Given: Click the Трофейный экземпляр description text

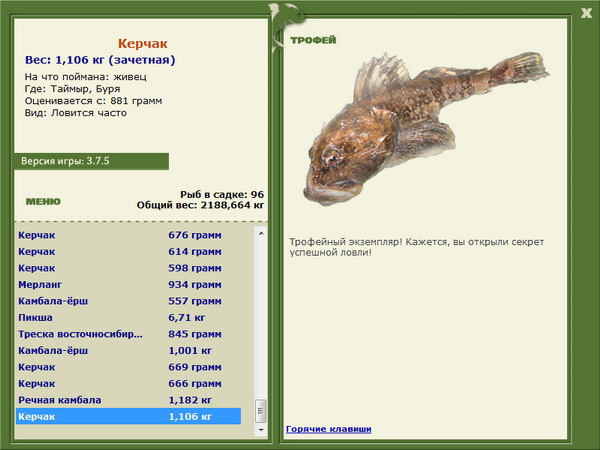Looking at the screenshot, I should [x=417, y=247].
